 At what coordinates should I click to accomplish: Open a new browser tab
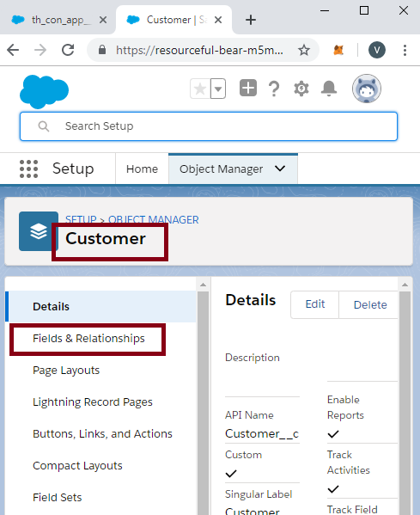(251, 20)
